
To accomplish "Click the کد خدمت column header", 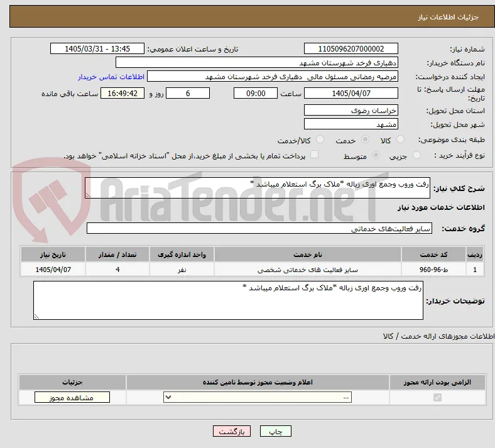I will [x=434, y=254].
